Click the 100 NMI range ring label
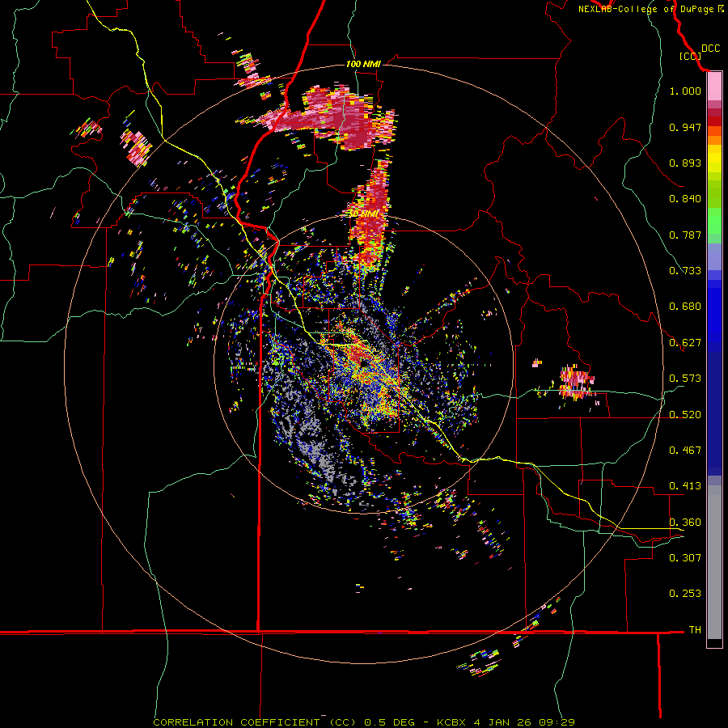The image size is (728, 728). (363, 64)
